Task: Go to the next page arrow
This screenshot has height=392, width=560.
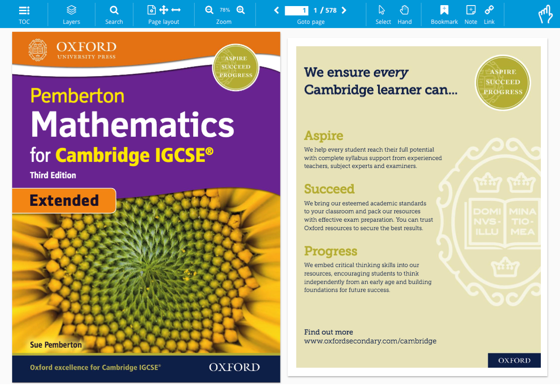Action: (344, 10)
